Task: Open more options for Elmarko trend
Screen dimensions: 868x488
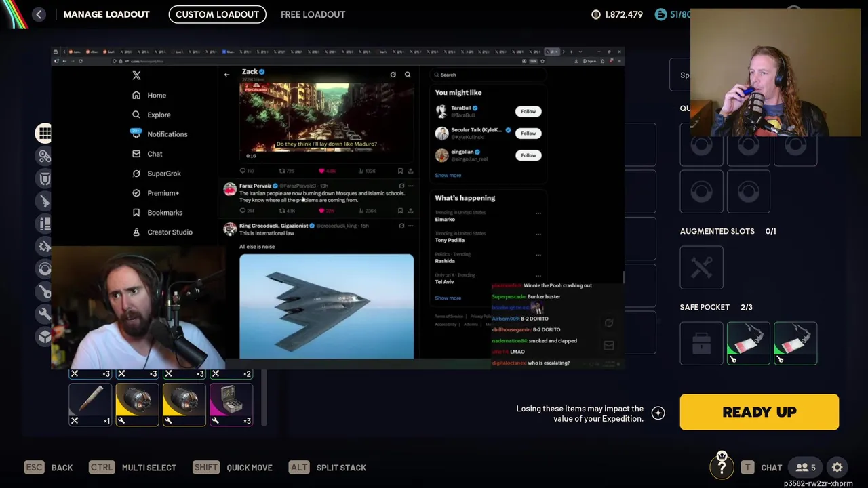Action: (538, 213)
